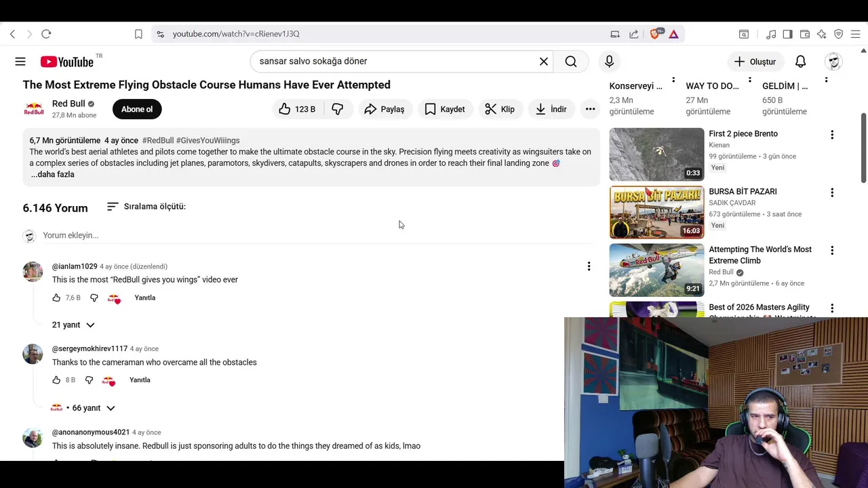Viewport: 868px width, 488px height.
Task: Submit search with the magnifier button
Action: pos(571,62)
